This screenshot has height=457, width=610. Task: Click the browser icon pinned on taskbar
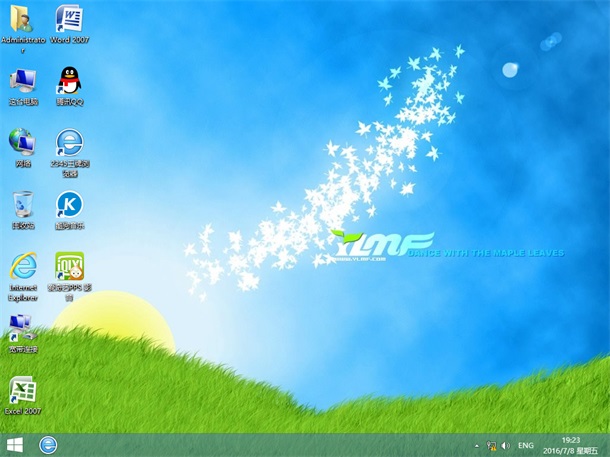[x=48, y=445]
